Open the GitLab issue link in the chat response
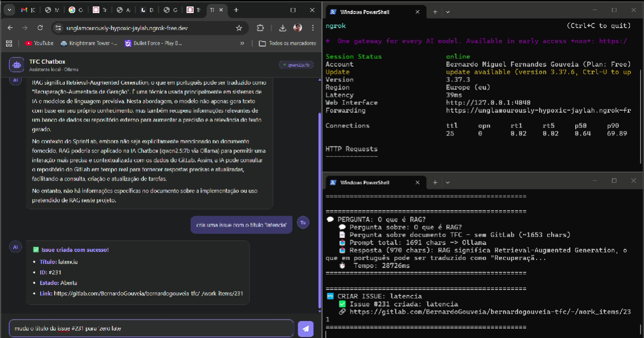 click(148, 293)
